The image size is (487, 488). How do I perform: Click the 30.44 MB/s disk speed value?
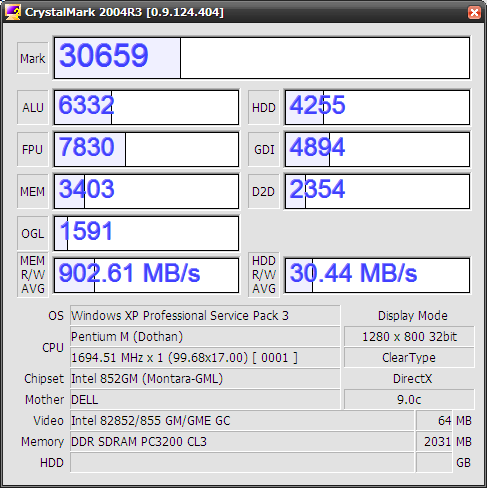tap(377, 275)
